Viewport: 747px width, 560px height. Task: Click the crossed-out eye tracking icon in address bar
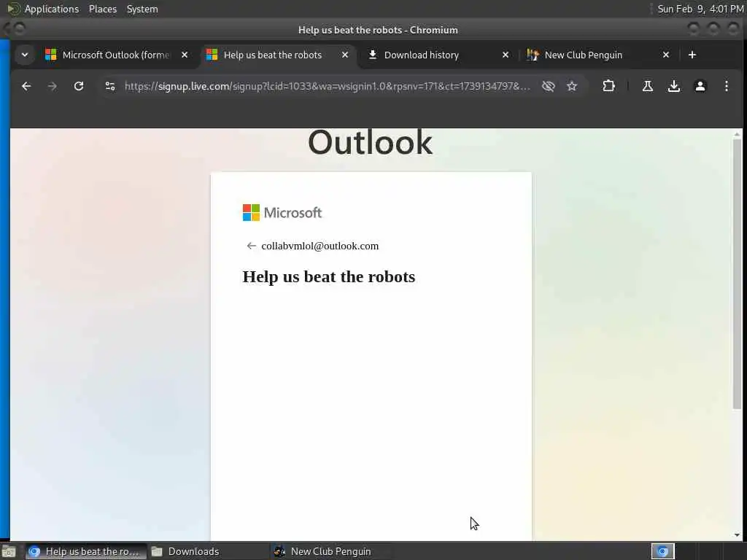pyautogui.click(x=549, y=86)
